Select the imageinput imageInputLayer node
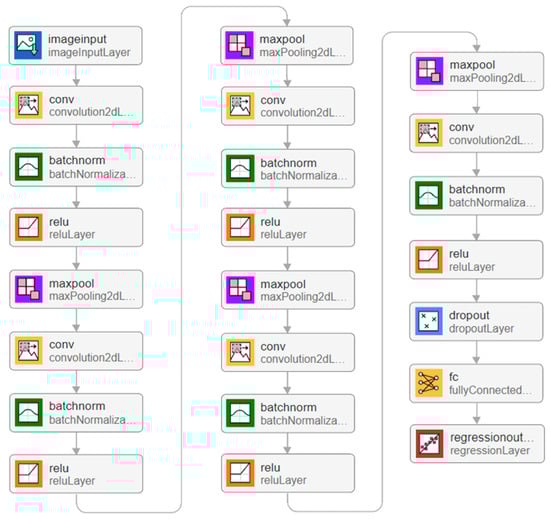 tap(76, 45)
